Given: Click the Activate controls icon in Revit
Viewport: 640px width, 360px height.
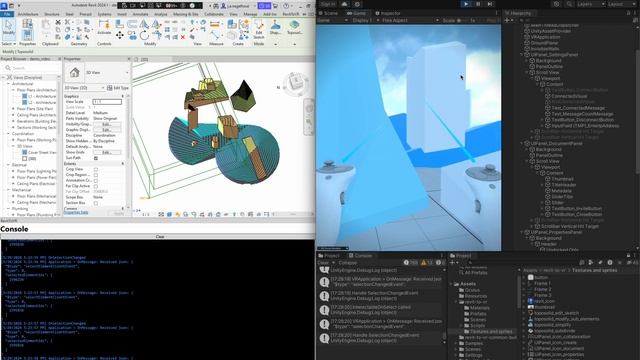Looking at the screenshot, I should 104,27.
